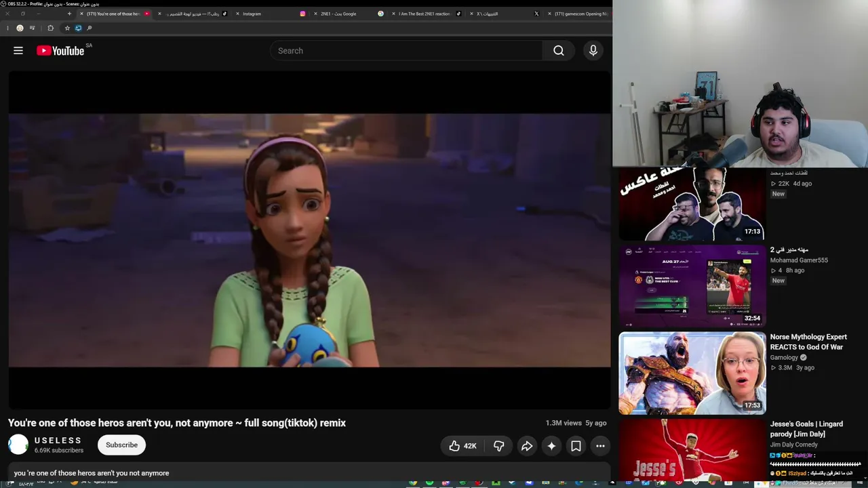Start voice search with the microphone icon
868x488 pixels.
(593, 51)
